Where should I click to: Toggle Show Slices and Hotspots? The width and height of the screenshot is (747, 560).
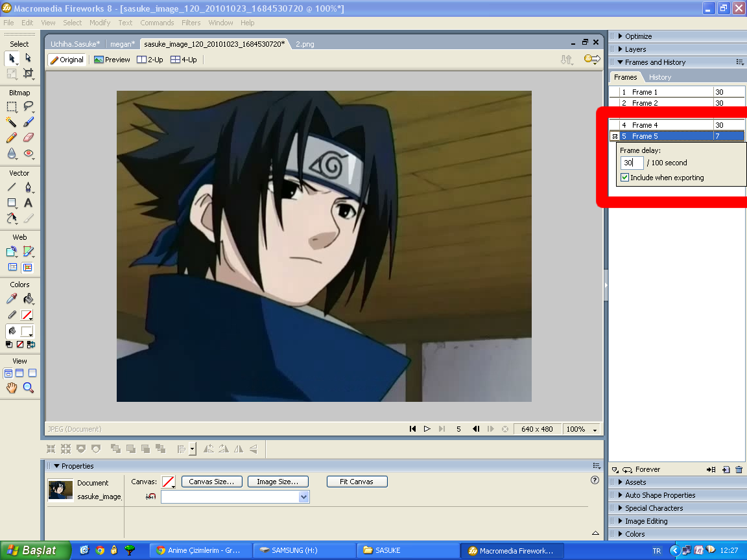[28, 267]
